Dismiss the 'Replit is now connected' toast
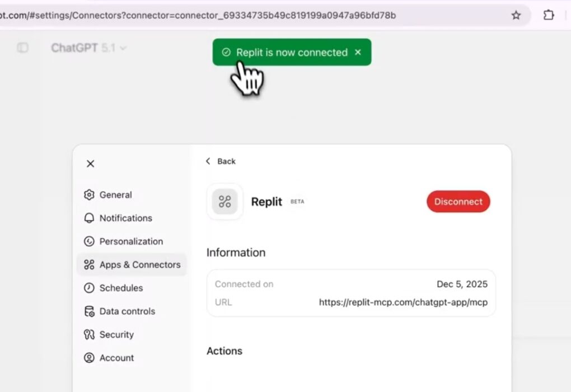 coord(358,52)
